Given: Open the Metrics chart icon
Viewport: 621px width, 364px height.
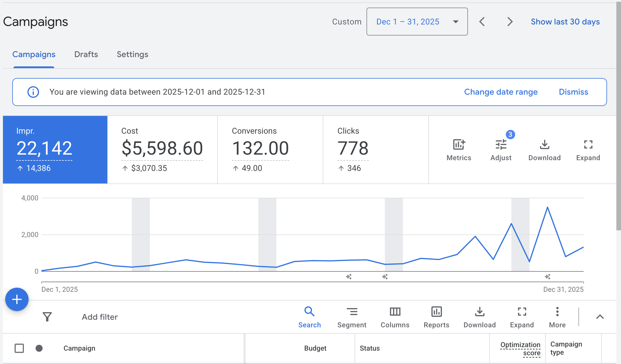Looking at the screenshot, I should pos(459,145).
